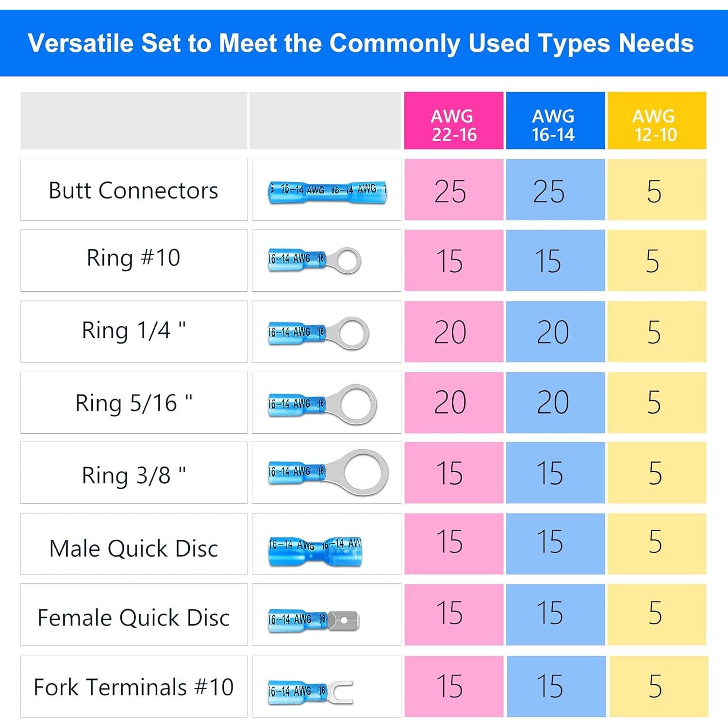Click Ring 1/4" AWG 16-14 quantity cell
The height and width of the screenshot is (728, 728).
coord(555,332)
